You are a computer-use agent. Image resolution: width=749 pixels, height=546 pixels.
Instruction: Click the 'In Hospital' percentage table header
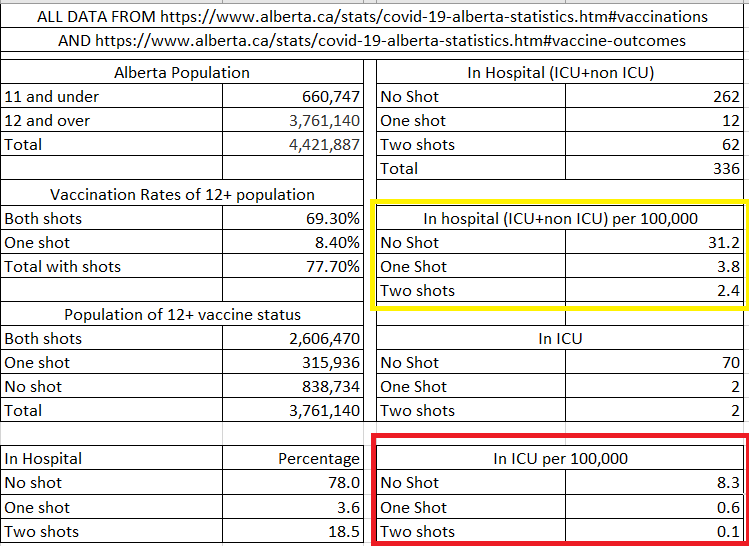[112, 458]
